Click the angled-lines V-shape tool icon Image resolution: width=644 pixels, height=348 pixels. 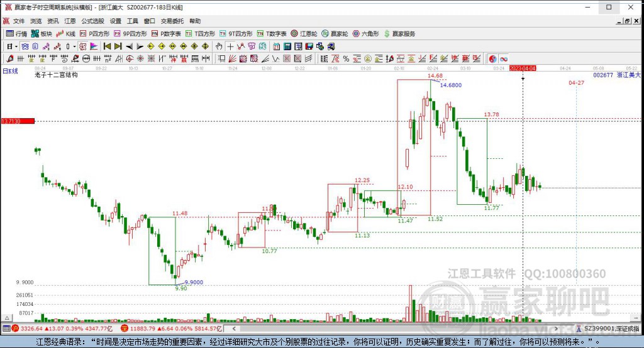point(275,58)
